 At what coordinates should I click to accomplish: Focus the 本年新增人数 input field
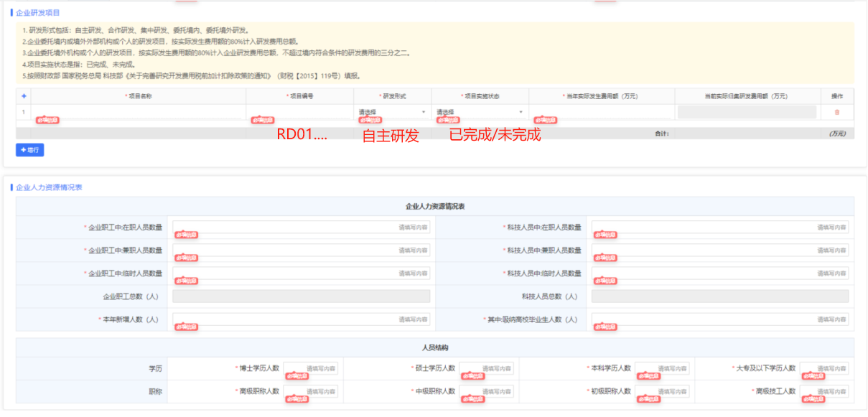pyautogui.click(x=301, y=319)
